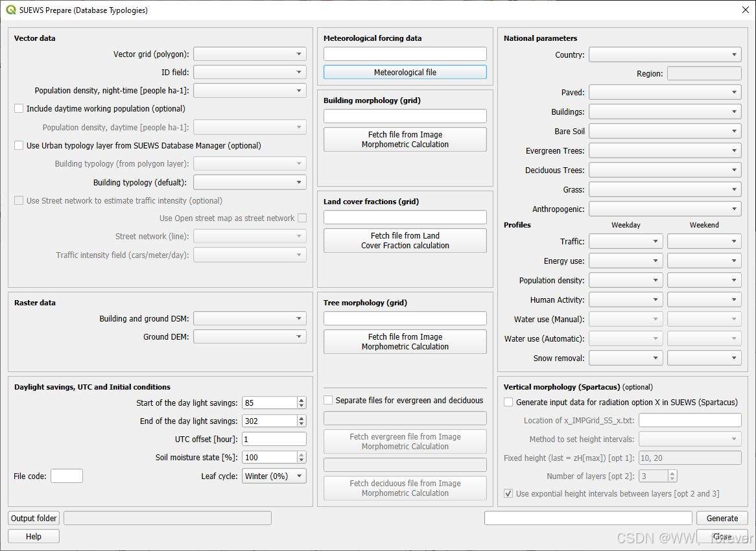Image resolution: width=756 pixels, height=551 pixels.
Task: Expand the night-time Population density dropdown
Action: tap(250, 91)
